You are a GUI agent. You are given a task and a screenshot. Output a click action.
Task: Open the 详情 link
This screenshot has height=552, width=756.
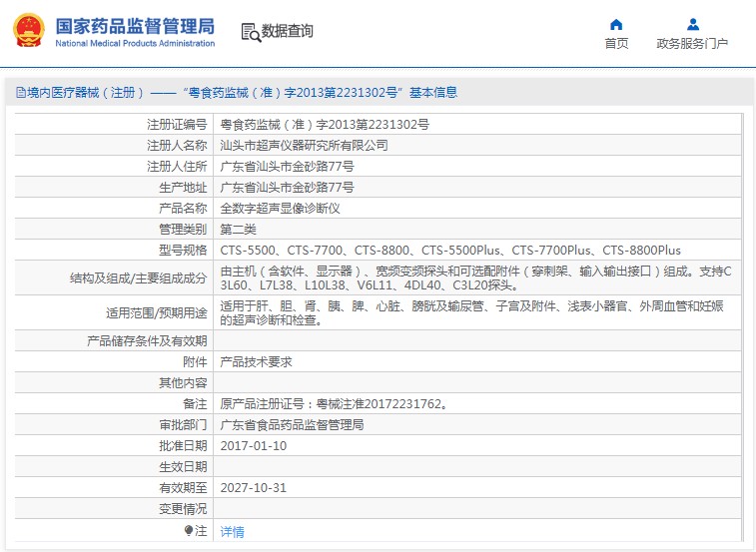[232, 532]
